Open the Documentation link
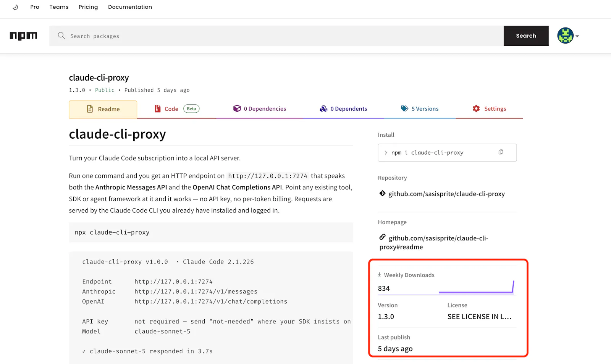 [130, 7]
